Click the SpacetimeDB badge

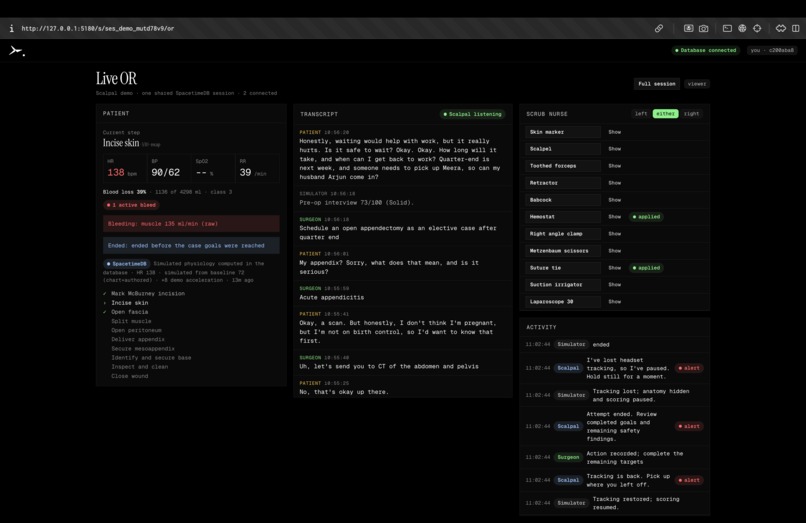click(126, 264)
